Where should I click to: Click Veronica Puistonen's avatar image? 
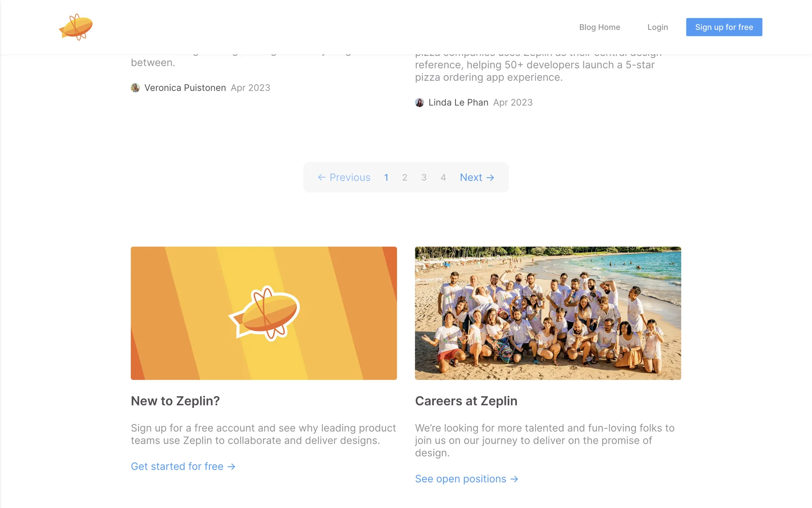point(135,88)
